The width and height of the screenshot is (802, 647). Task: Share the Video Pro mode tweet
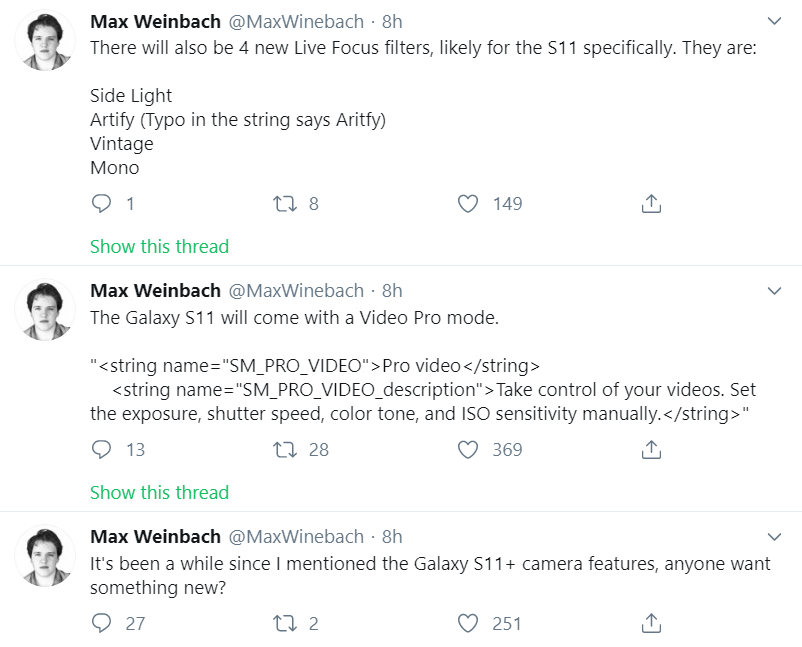click(651, 449)
